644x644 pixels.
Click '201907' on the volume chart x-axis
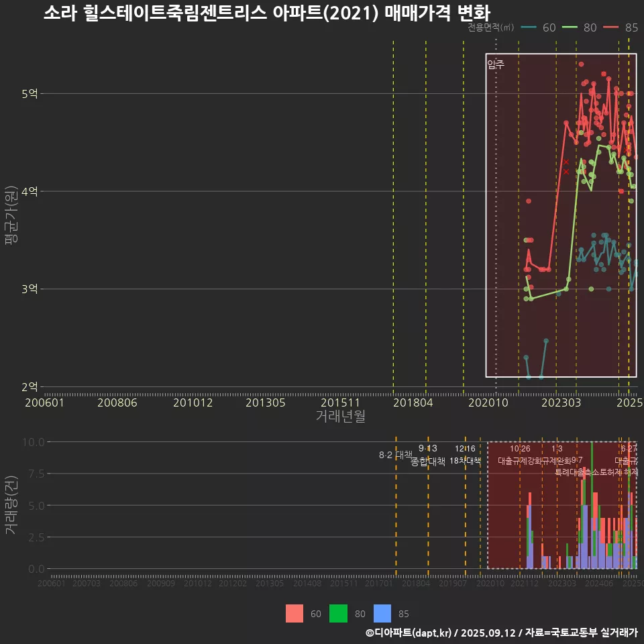(453, 583)
